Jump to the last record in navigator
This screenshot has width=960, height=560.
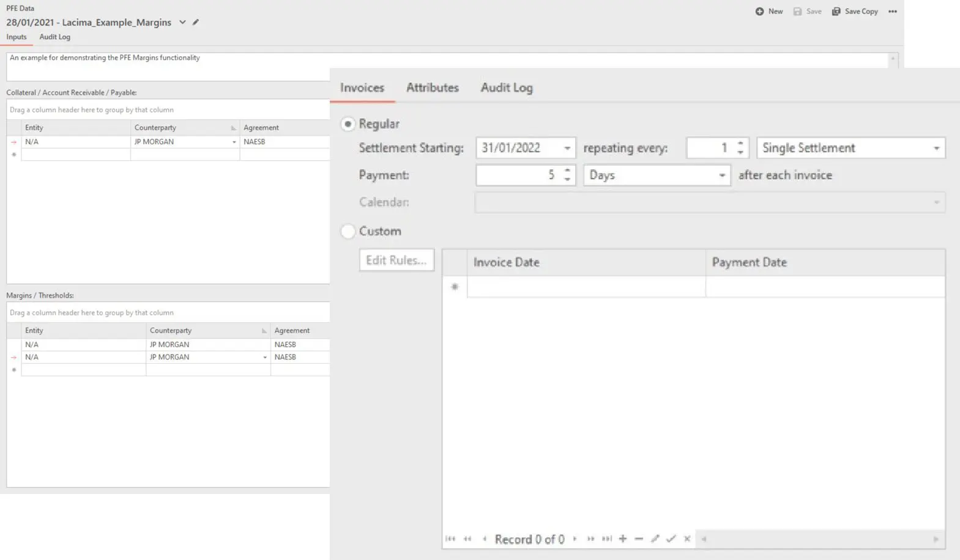607,539
